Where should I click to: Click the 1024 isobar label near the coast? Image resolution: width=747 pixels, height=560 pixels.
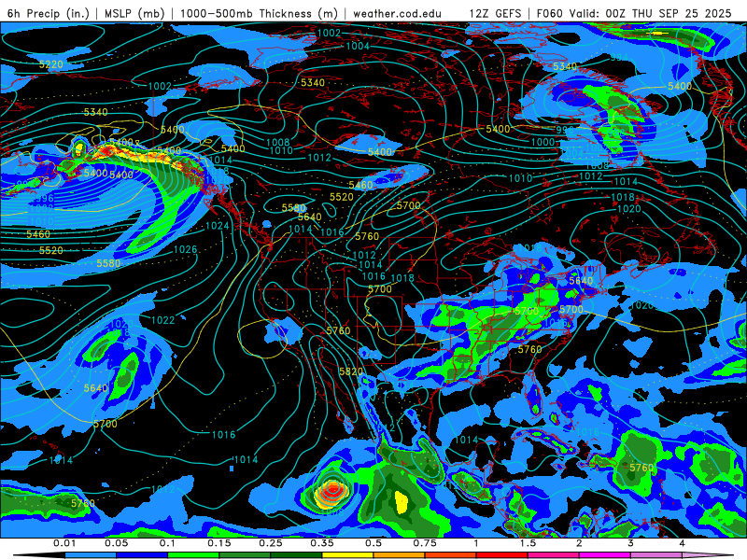pos(218,225)
